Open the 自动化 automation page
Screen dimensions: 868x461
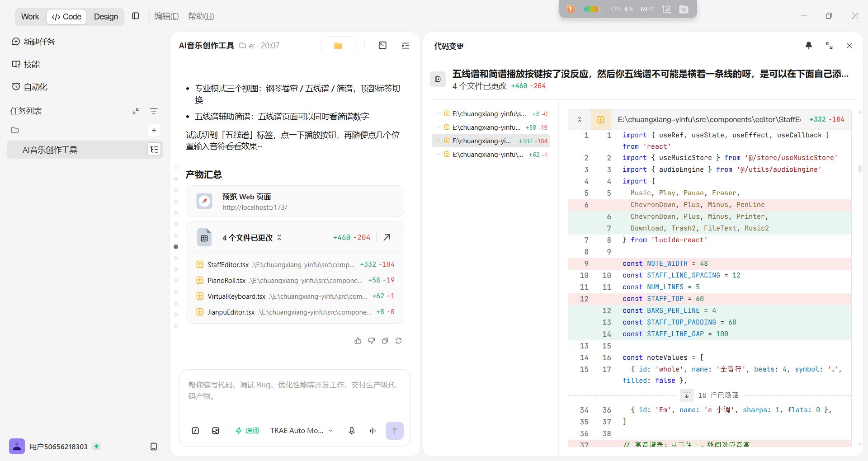pos(30,87)
